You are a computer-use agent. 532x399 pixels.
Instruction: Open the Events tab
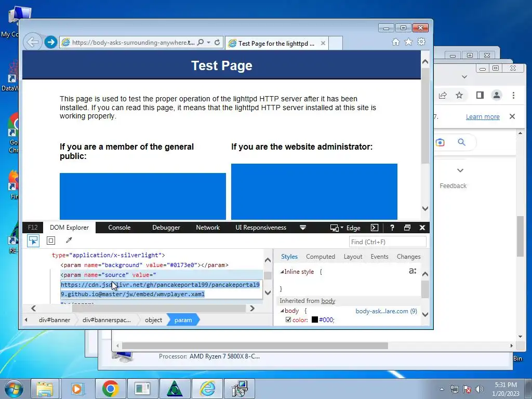point(379,257)
